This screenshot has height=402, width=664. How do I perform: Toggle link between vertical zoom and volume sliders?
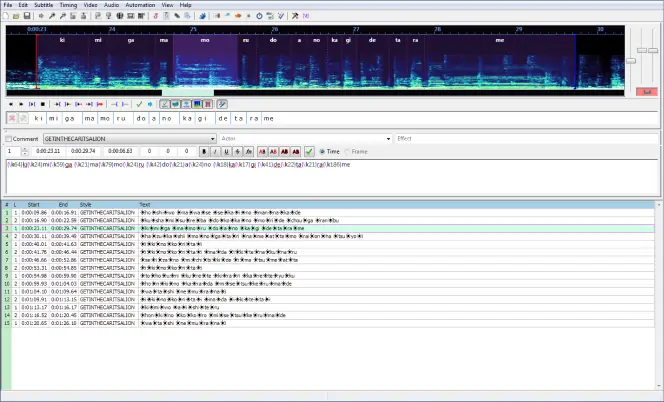[x=647, y=91]
